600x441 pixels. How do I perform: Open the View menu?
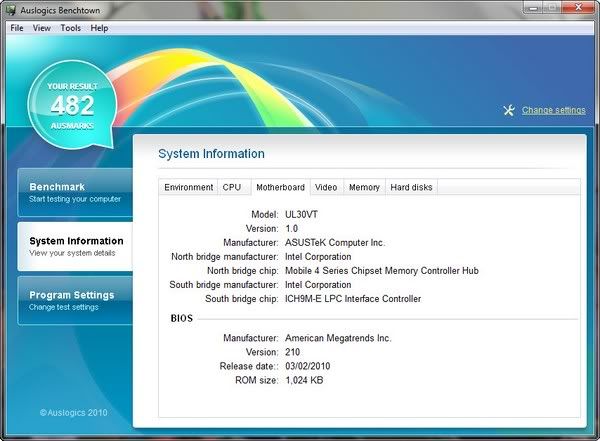[x=41, y=28]
